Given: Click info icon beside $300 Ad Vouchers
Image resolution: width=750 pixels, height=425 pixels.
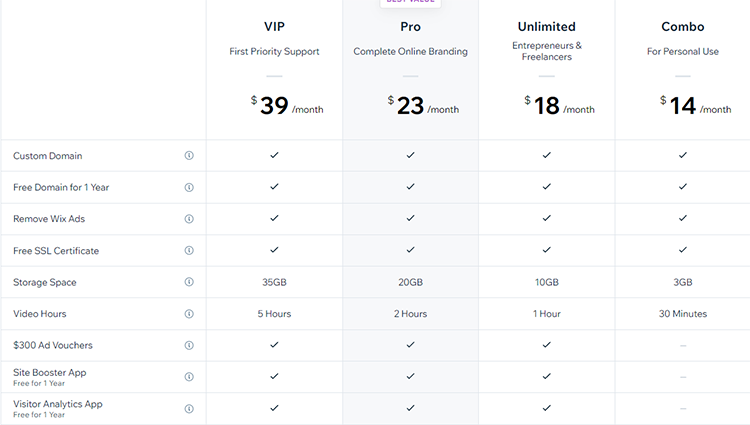Looking at the screenshot, I should pyautogui.click(x=189, y=345).
